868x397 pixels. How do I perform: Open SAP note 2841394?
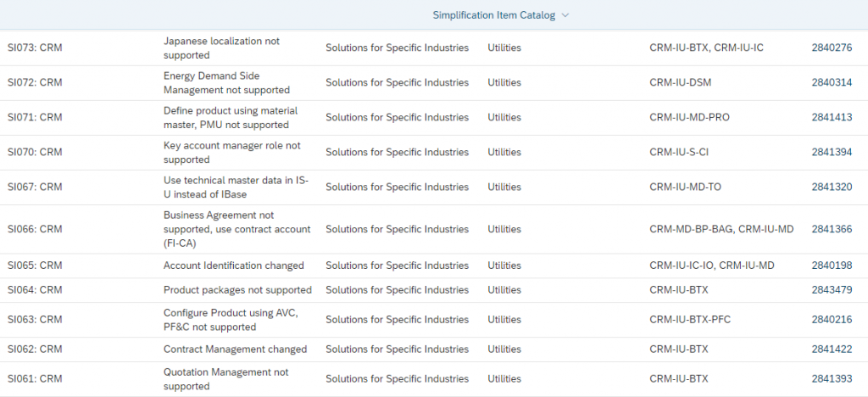[x=832, y=152]
